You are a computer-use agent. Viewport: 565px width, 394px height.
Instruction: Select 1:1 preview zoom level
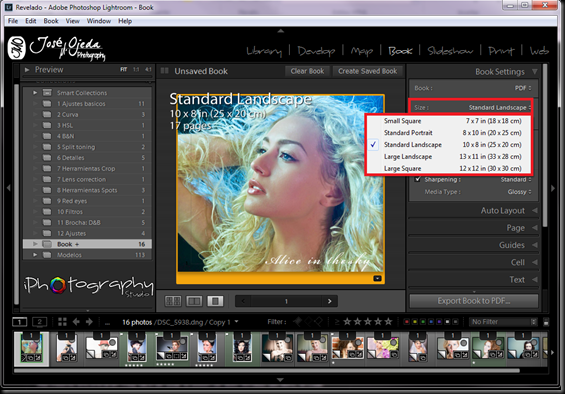136,69
